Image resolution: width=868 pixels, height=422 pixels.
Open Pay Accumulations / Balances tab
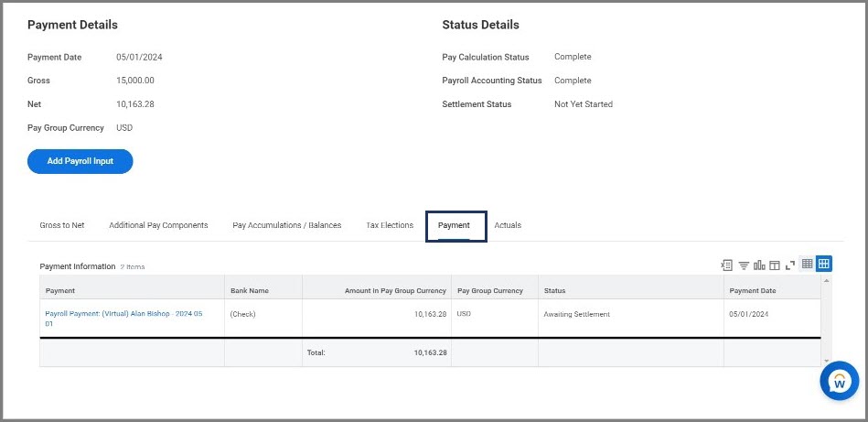click(x=287, y=225)
